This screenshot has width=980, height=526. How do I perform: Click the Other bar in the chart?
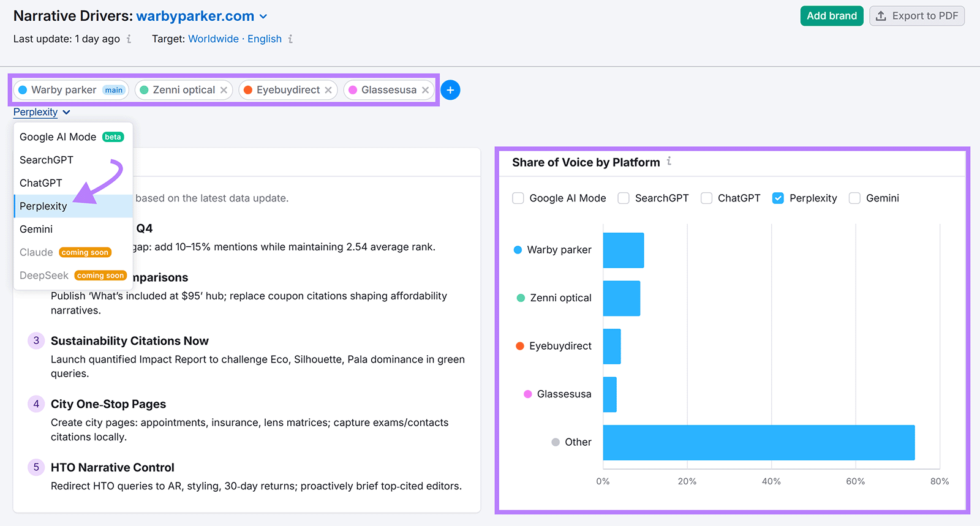[758, 442]
